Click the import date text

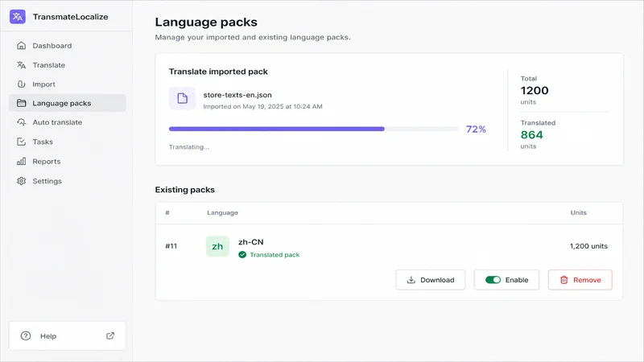pyautogui.click(x=263, y=106)
